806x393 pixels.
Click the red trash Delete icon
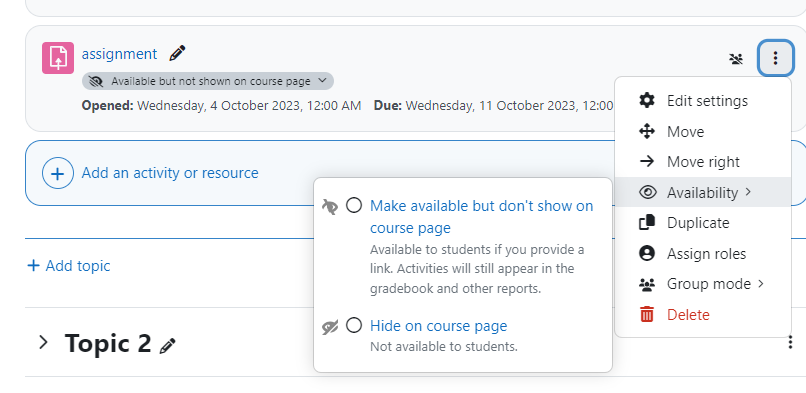click(x=647, y=314)
